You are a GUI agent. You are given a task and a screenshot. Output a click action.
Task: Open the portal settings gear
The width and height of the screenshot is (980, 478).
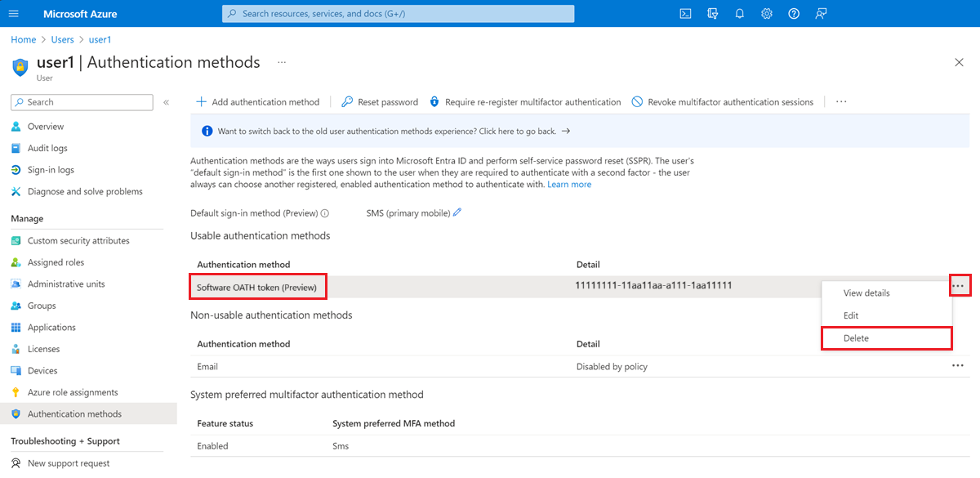(x=766, y=13)
